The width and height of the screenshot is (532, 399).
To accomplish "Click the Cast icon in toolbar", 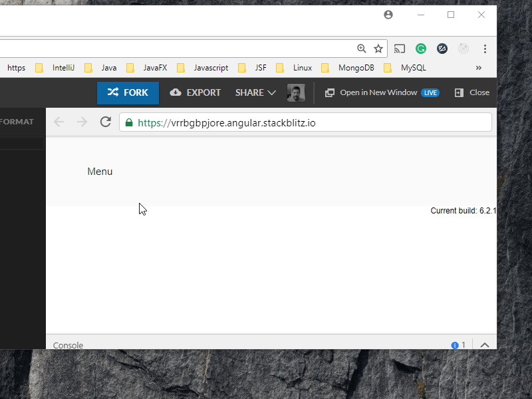I will pos(400,49).
